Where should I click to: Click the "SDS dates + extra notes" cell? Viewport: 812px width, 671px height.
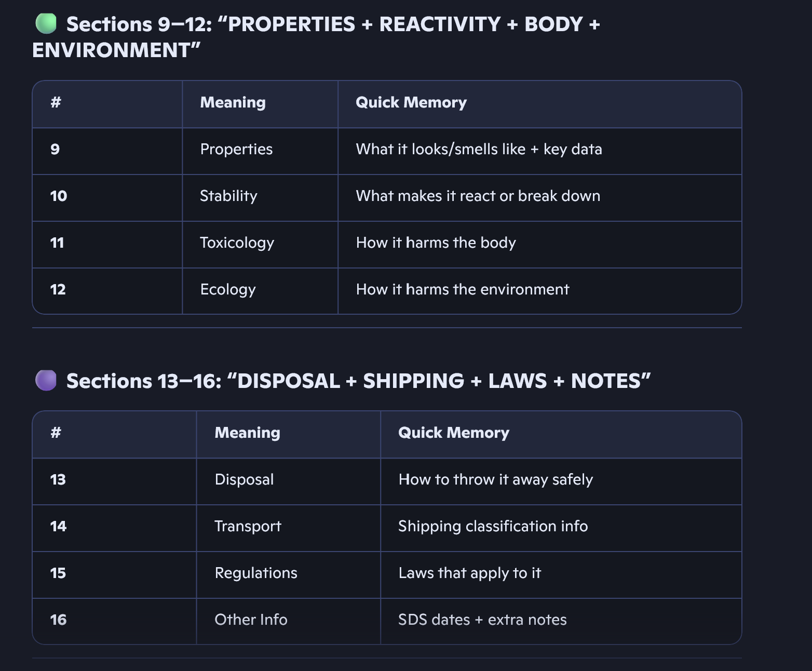(x=482, y=620)
